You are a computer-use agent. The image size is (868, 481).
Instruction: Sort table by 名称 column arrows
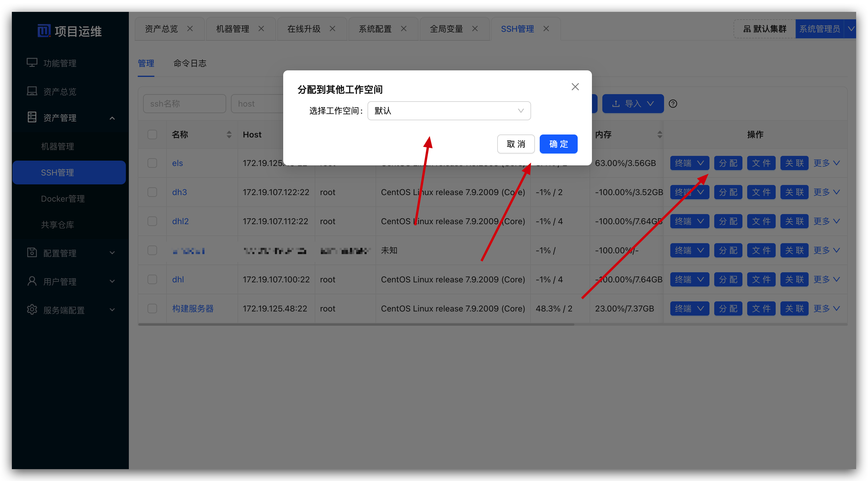click(229, 135)
